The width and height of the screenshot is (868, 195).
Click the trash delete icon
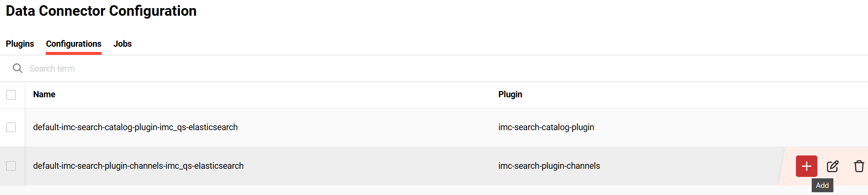(x=859, y=166)
